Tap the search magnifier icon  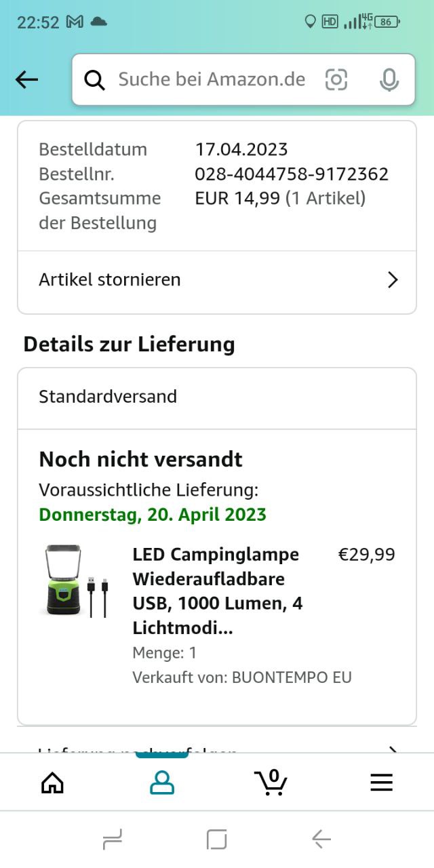pyautogui.click(x=94, y=80)
